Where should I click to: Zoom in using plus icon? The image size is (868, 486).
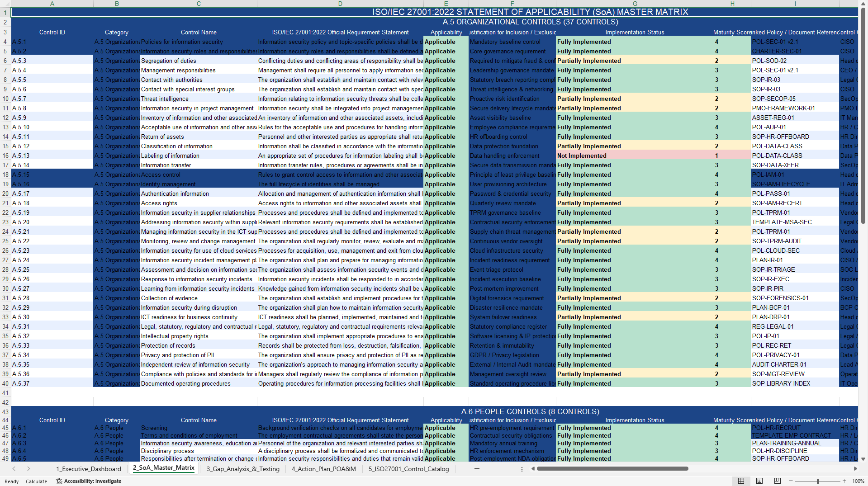pyautogui.click(x=844, y=481)
